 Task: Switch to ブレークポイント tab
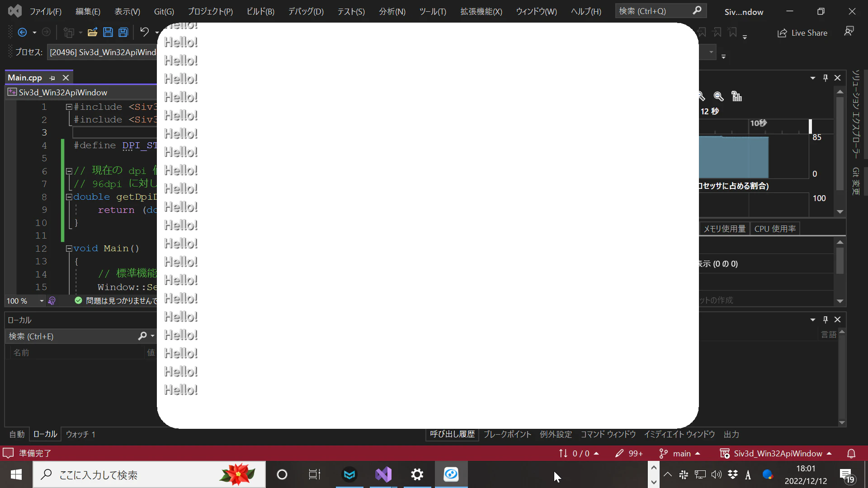pos(507,434)
